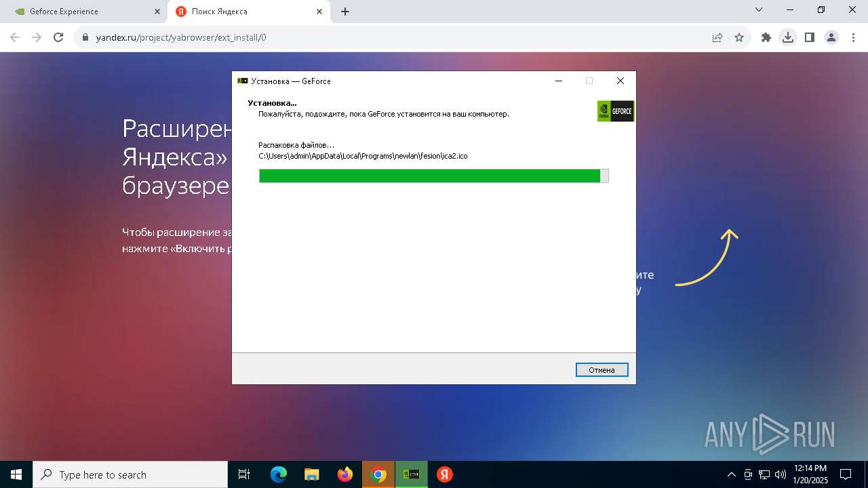The height and width of the screenshot is (488, 868).
Task: Switch to GeForce installer in taskbar
Action: 412,474
